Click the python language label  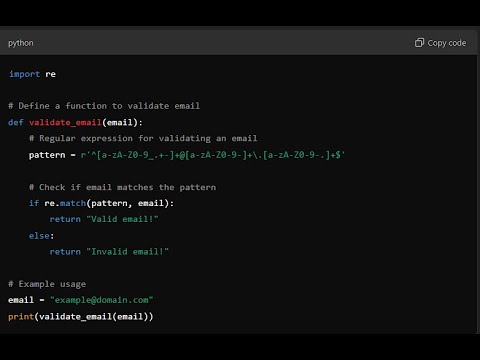21,43
